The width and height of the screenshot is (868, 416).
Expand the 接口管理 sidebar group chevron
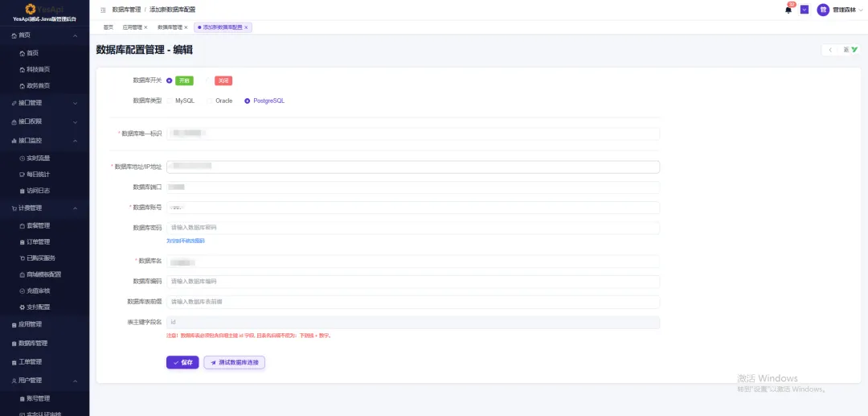tap(76, 103)
